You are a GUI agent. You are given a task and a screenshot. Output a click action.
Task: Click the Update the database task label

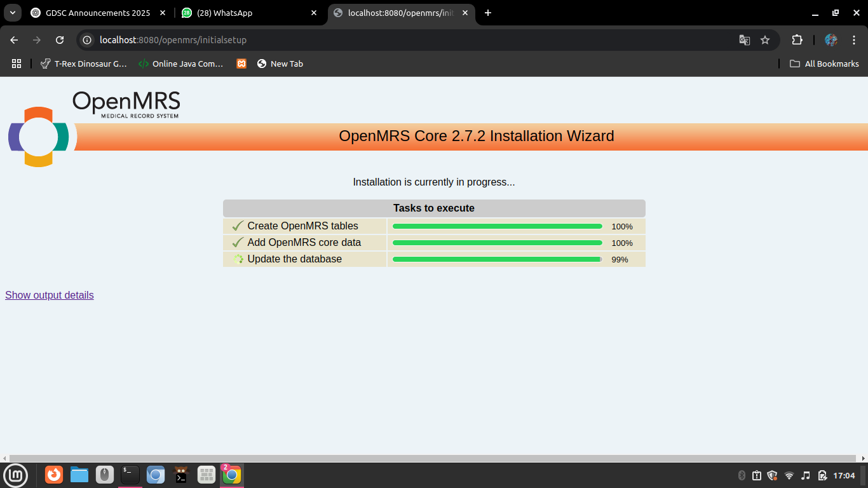click(295, 259)
